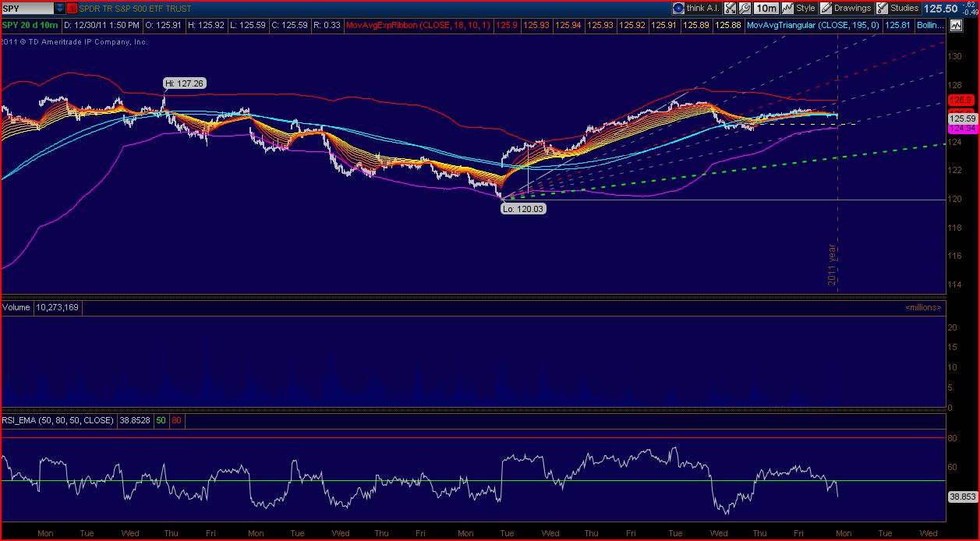Click the '2011 year' vertical line marker

pos(832,263)
